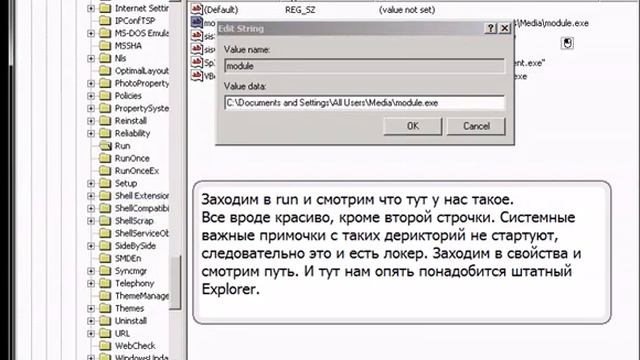Expand the Telephony key
The height and width of the screenshot is (360, 640).
coord(91,283)
